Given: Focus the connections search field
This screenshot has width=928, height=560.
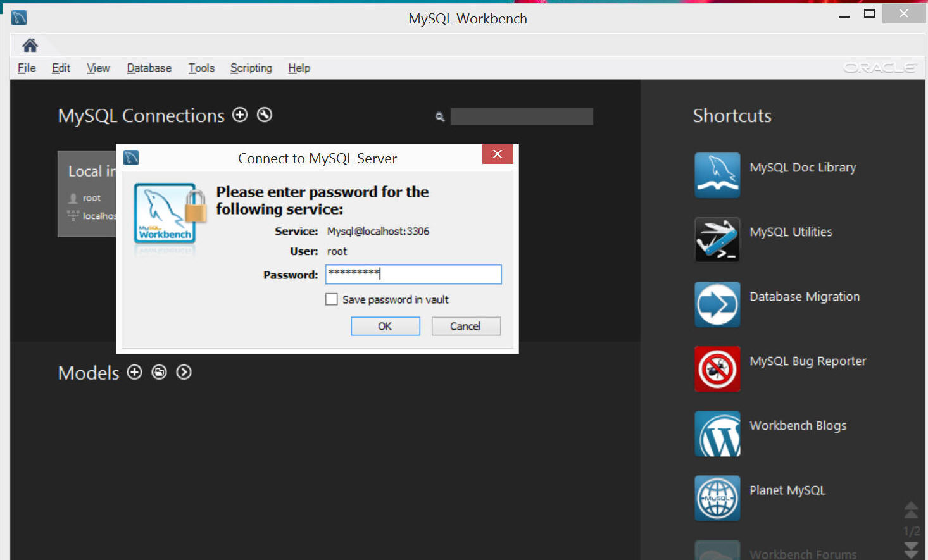Looking at the screenshot, I should 522,116.
